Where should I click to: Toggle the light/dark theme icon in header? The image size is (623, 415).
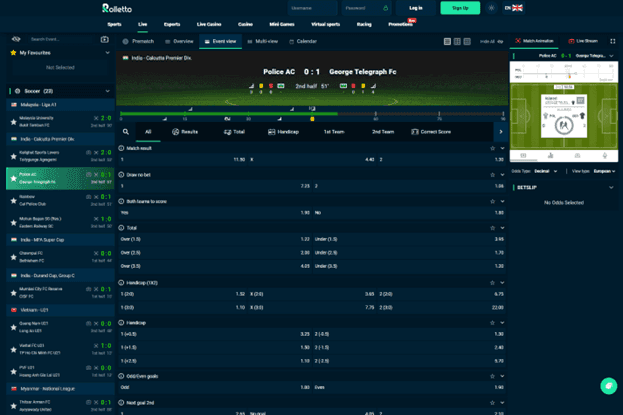click(x=491, y=8)
